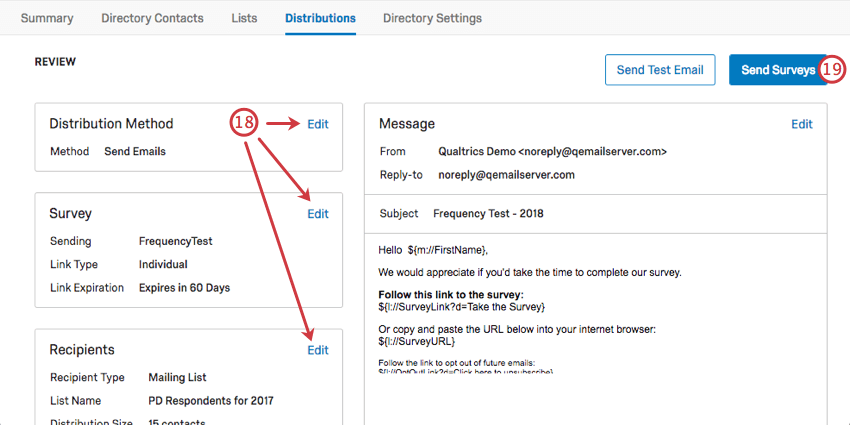Click the Send Test Email button
Screen dimensions: 850x425
coord(660,70)
